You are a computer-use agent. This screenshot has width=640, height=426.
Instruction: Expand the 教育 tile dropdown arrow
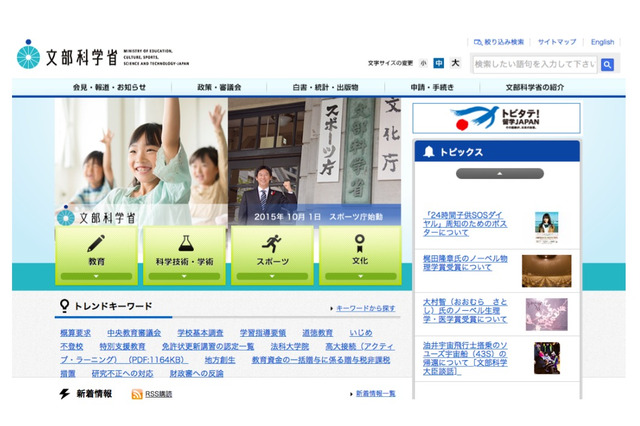tap(96, 276)
